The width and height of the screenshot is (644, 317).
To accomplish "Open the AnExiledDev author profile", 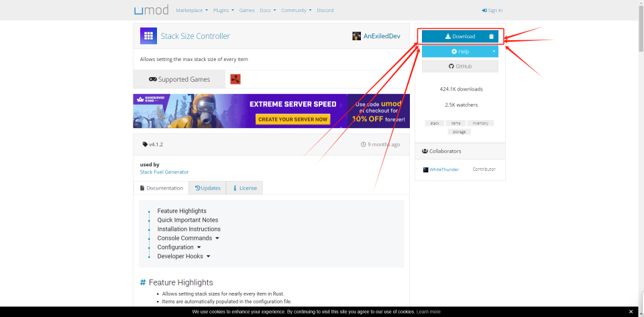I will point(382,36).
